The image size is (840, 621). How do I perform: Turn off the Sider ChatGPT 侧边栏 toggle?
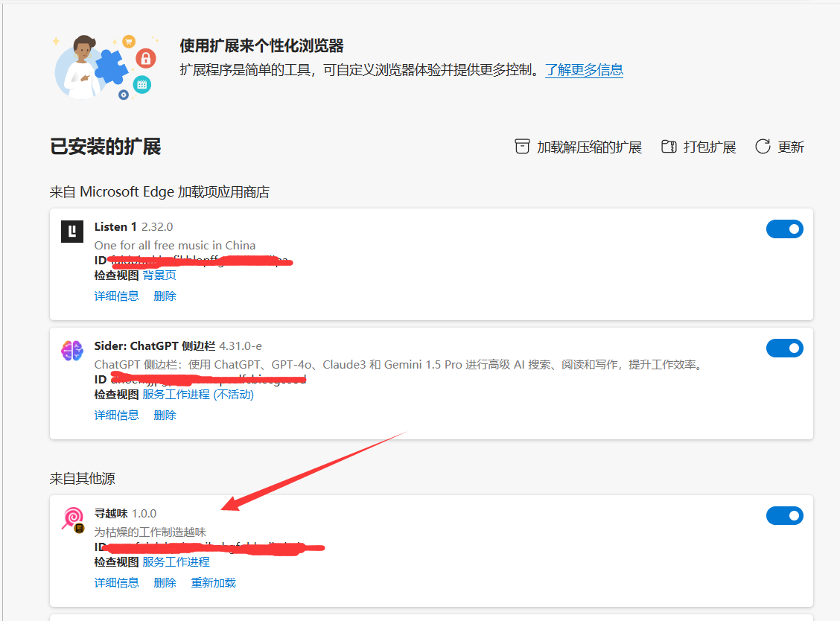[784, 348]
